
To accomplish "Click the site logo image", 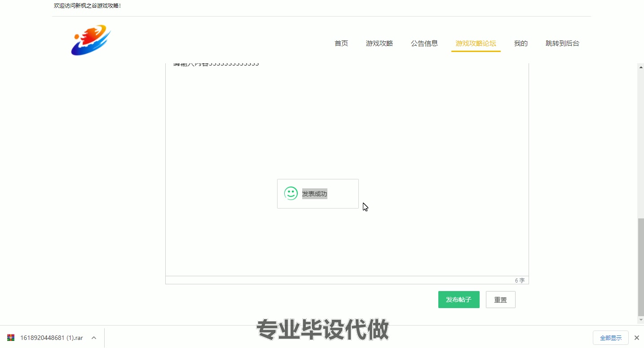I will point(91,40).
